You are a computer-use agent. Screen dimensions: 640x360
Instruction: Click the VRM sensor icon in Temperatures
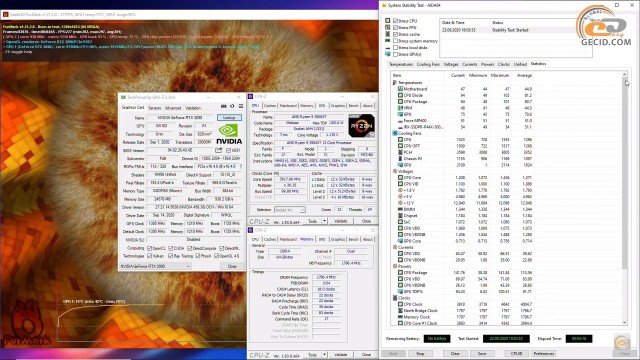tap(400, 108)
